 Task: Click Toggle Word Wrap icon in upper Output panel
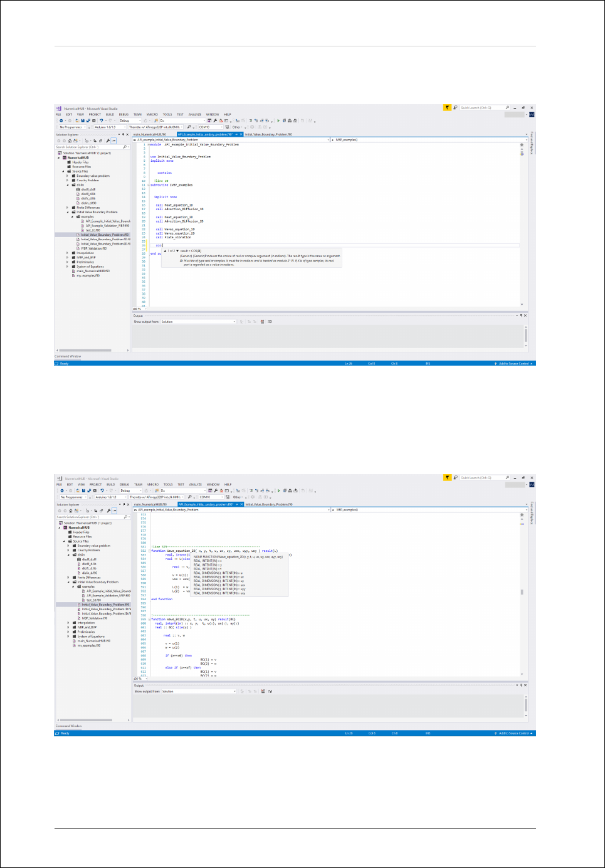(x=270, y=321)
